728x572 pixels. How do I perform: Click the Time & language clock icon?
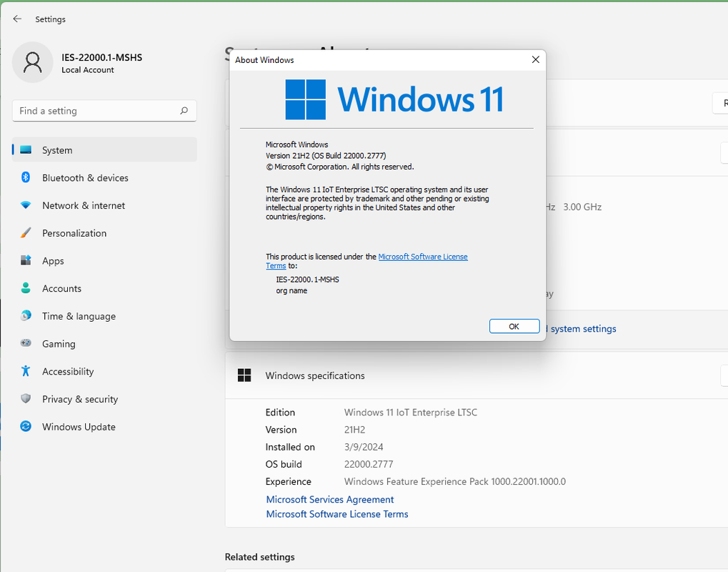click(x=26, y=315)
